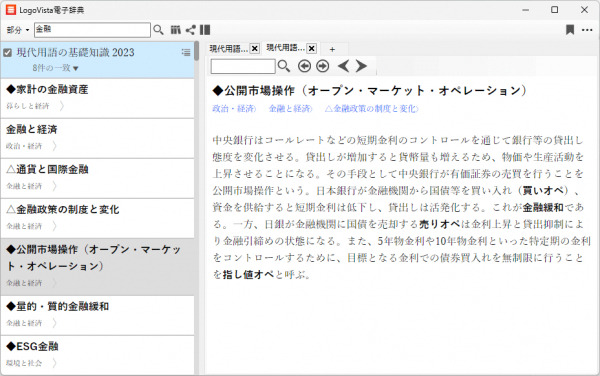Click the in-page search magnifier icon

(284, 66)
